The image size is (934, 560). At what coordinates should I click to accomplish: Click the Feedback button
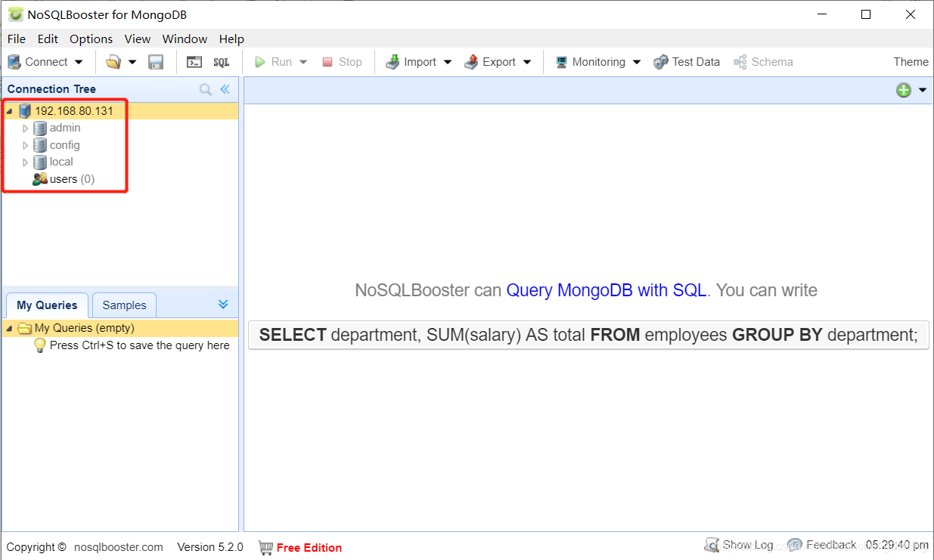822,545
